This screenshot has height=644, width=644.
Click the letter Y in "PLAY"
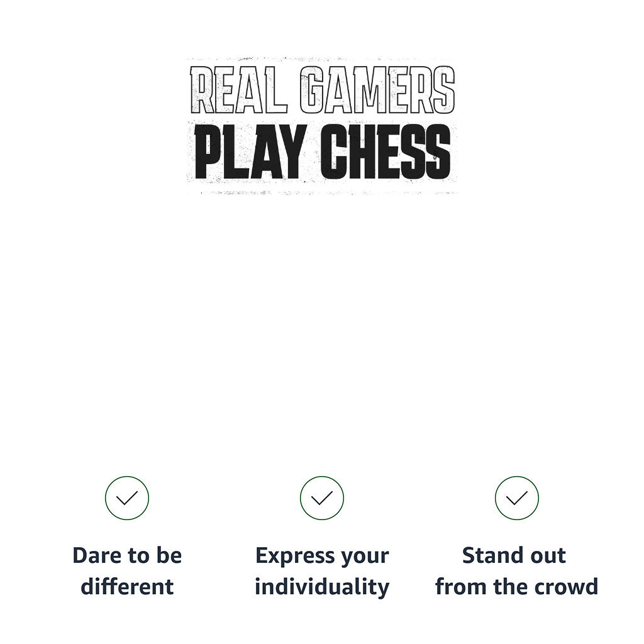[290, 152]
